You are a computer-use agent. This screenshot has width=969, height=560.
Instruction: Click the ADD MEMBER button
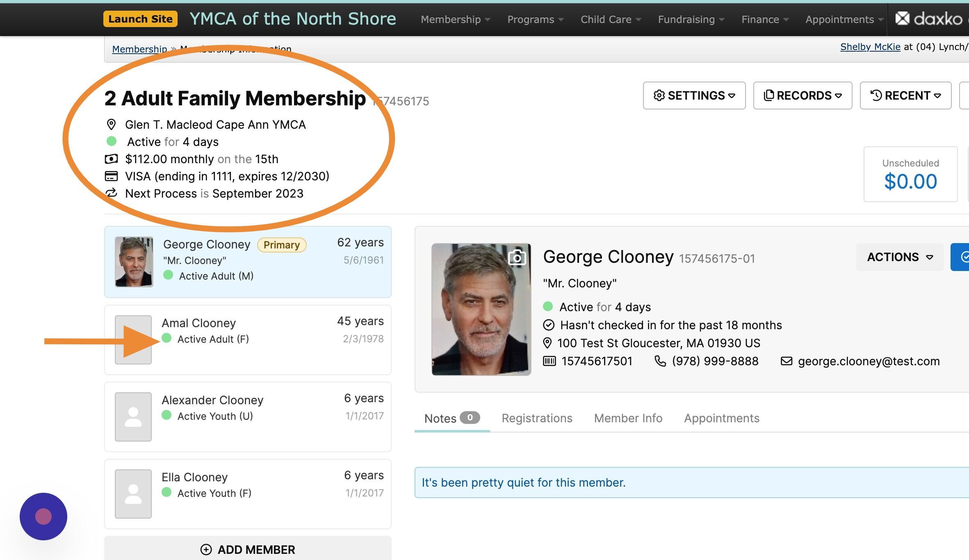tap(248, 549)
